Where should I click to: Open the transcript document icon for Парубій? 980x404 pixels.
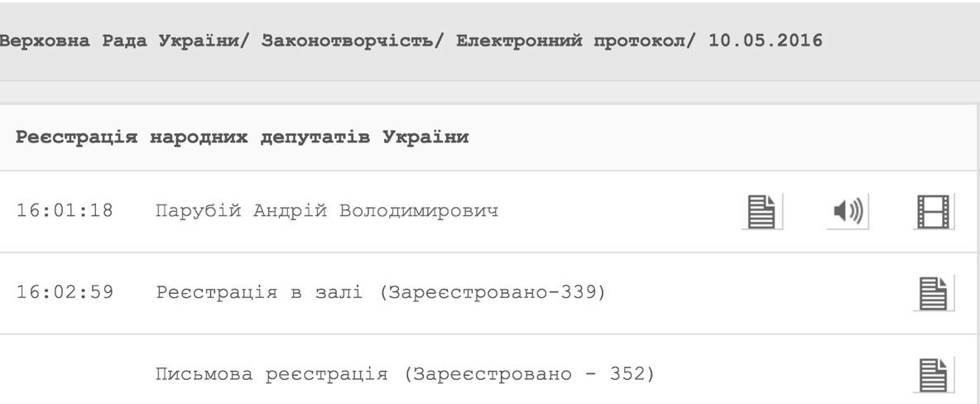[761, 211]
